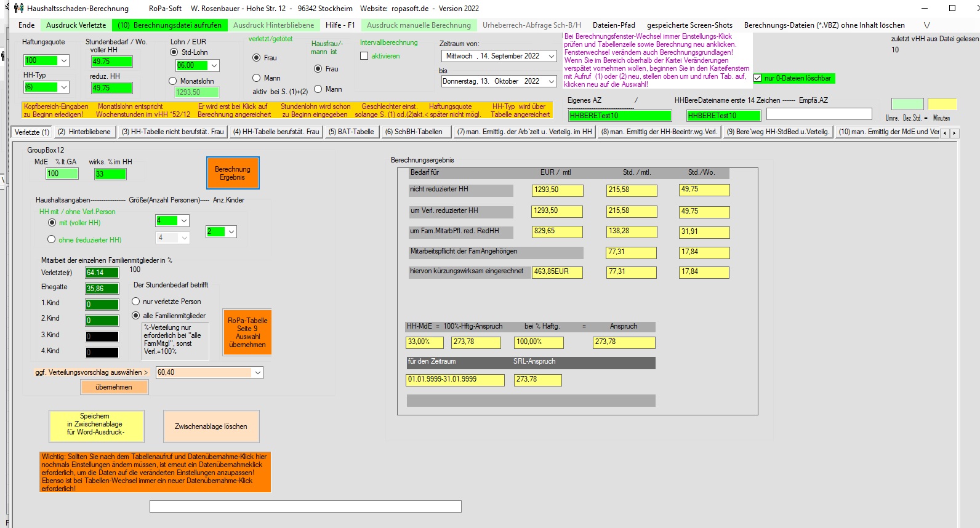
Task: Select 'nur verletzte Person' radio button
Action: point(136,302)
